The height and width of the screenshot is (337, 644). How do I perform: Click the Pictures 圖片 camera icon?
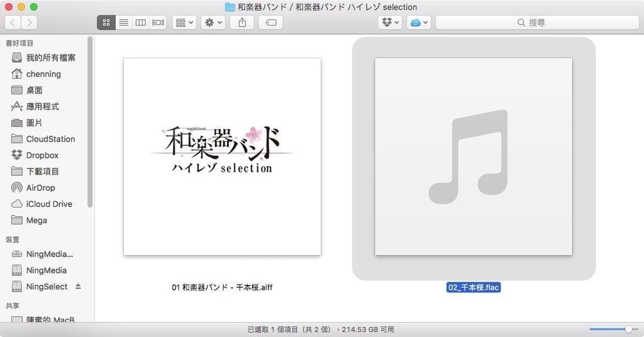click(x=17, y=123)
